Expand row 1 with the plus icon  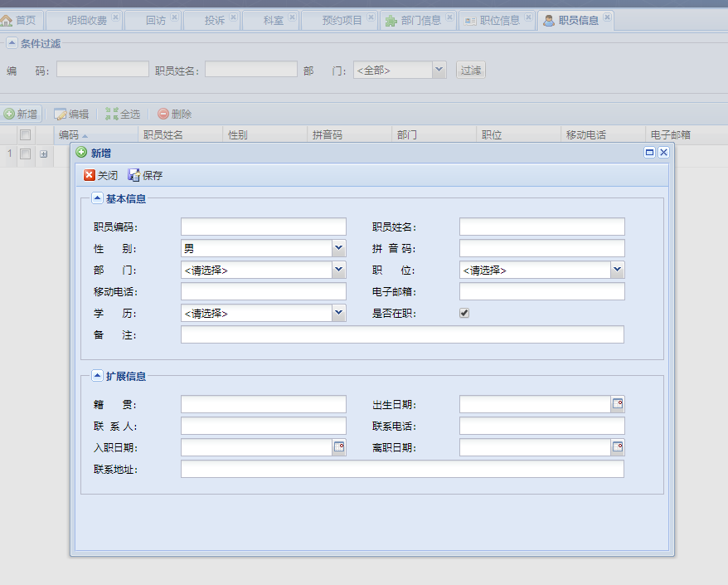pos(44,154)
